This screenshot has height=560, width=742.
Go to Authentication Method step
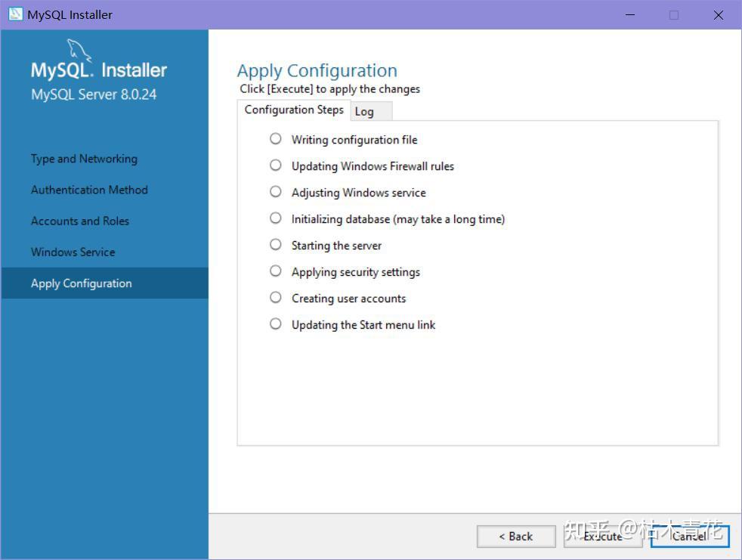click(x=89, y=190)
